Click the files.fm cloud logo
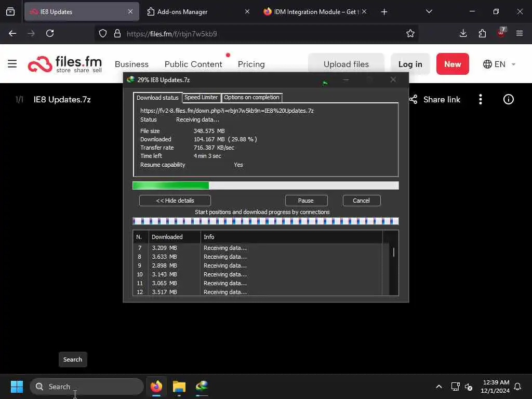 click(x=40, y=64)
